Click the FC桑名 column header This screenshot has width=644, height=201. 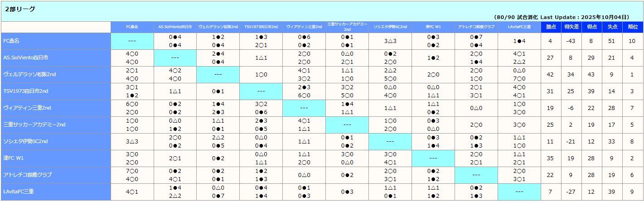132,27
